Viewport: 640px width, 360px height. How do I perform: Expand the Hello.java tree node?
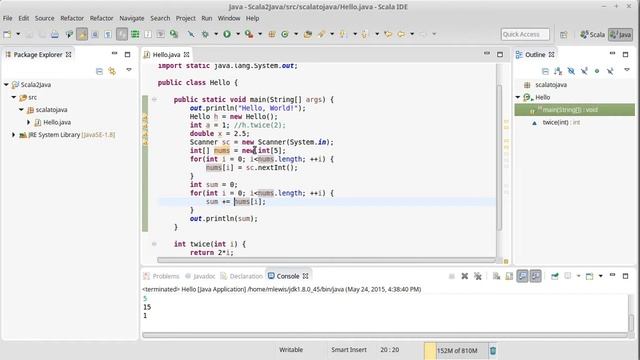click(29, 122)
